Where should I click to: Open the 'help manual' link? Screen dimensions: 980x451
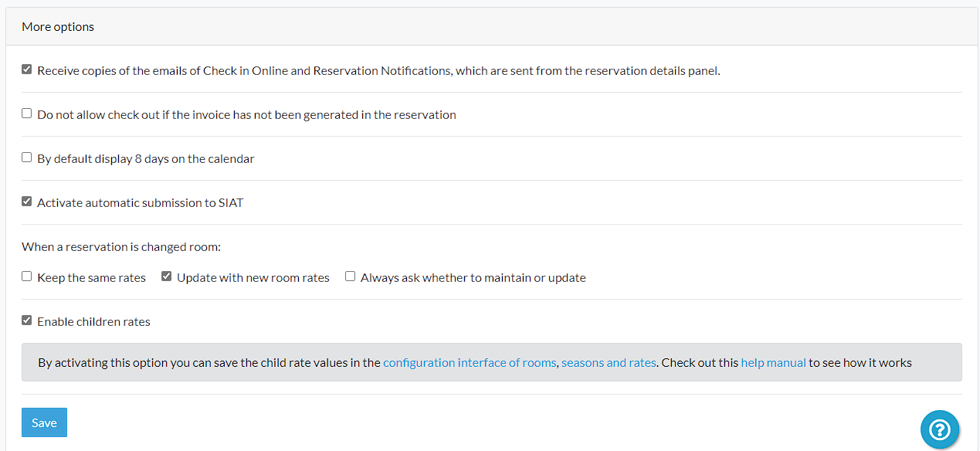point(773,362)
